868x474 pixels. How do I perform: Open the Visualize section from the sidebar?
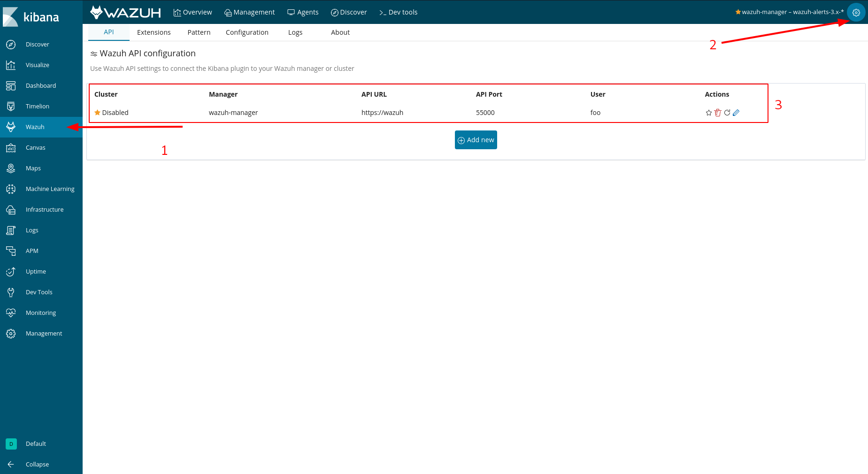click(37, 65)
